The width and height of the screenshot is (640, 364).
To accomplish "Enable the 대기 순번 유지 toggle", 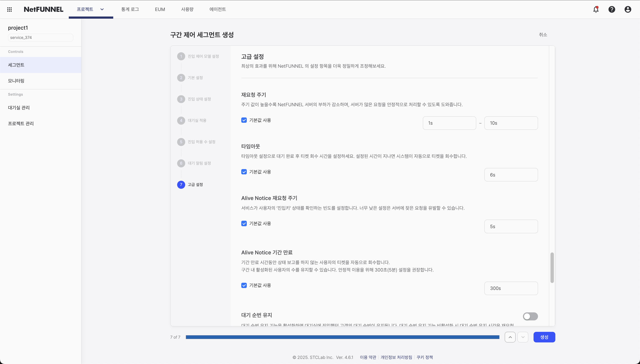I will click(x=530, y=316).
